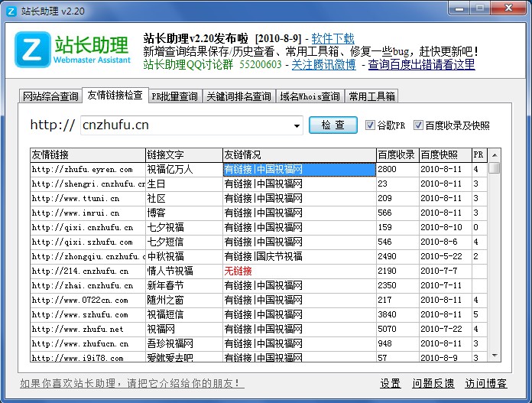Open the URL history dropdown arrow
The width and height of the screenshot is (532, 403).
click(x=297, y=125)
